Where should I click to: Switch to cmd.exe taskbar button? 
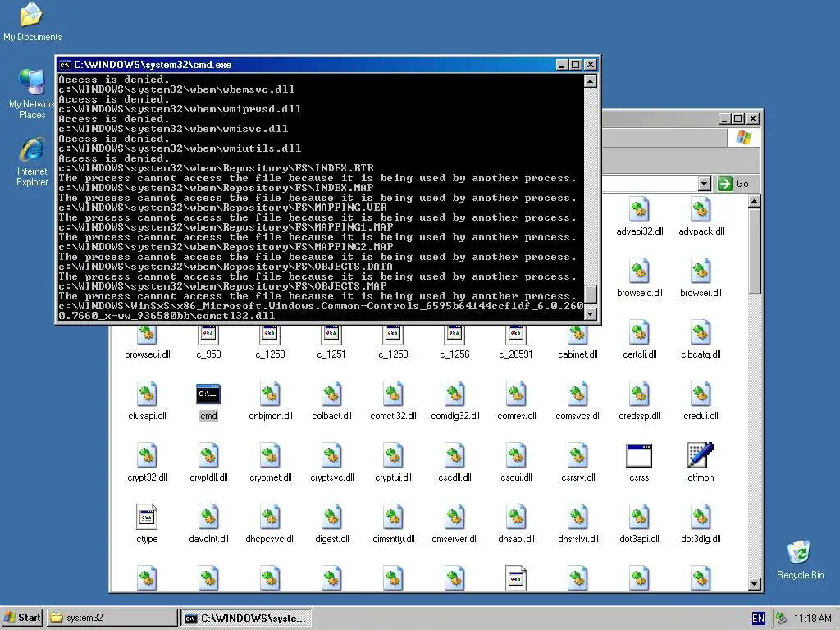[x=245, y=618]
